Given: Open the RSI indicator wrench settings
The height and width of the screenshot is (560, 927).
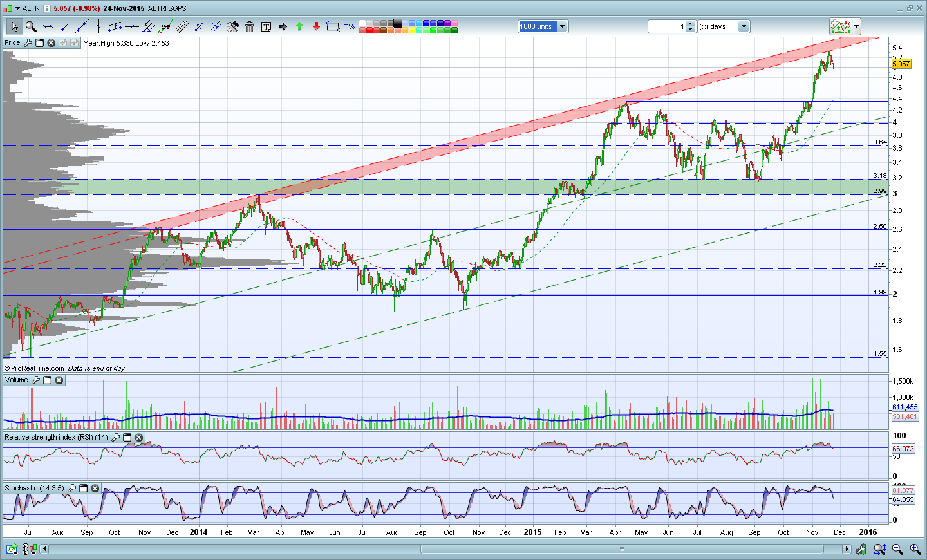Looking at the screenshot, I should 116,437.
